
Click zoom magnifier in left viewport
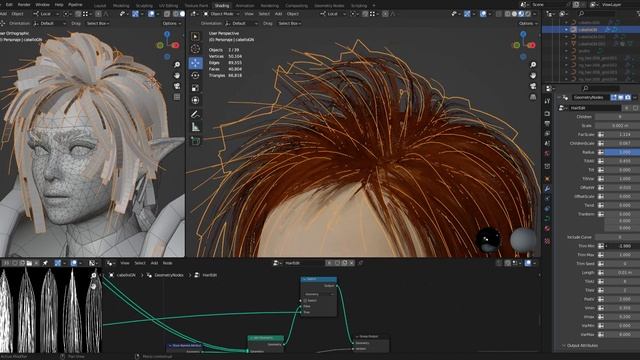(177, 65)
